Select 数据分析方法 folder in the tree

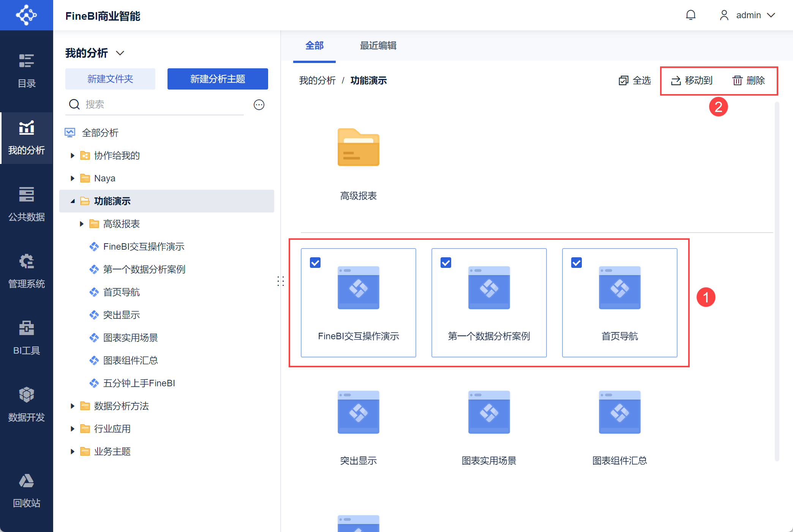pos(122,406)
